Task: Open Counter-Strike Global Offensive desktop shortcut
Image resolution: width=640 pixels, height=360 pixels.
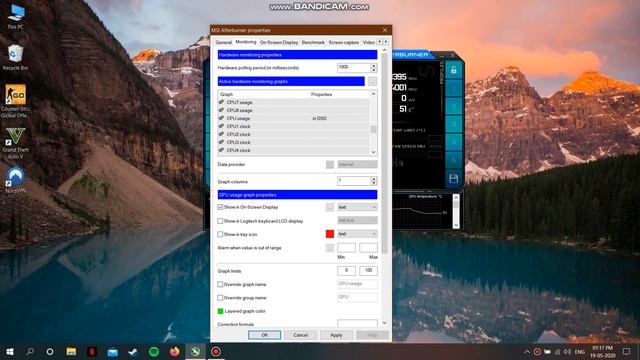Action: tap(15, 101)
